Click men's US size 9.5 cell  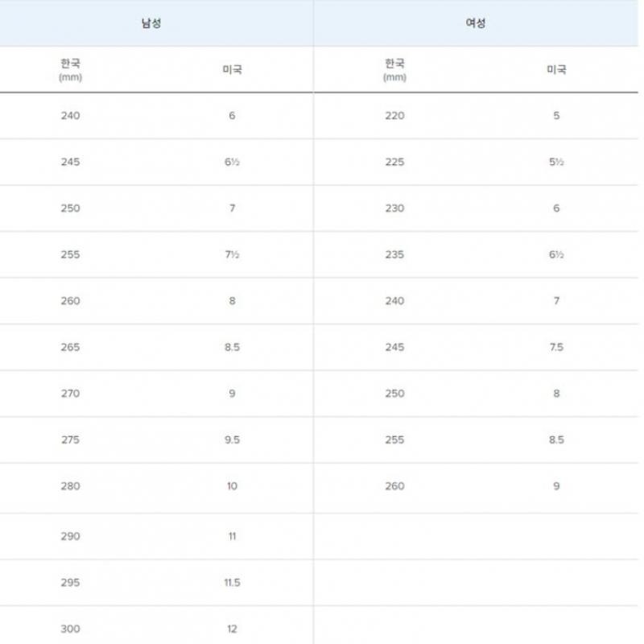click(x=232, y=440)
